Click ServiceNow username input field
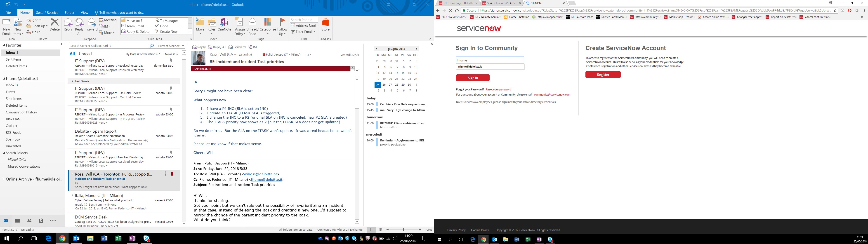 [x=490, y=60]
